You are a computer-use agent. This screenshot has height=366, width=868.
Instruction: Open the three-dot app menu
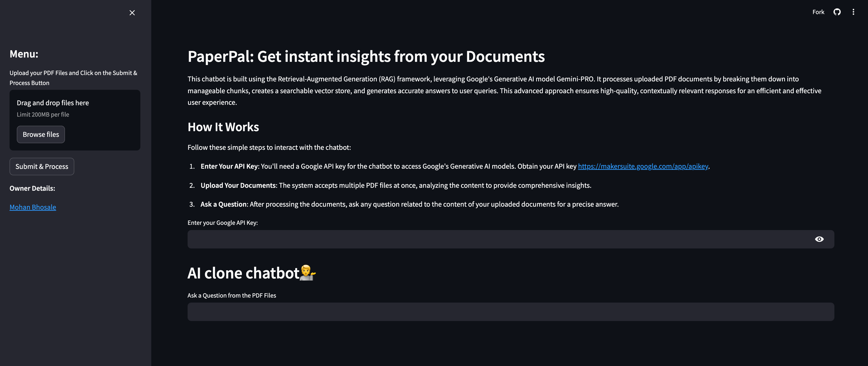tap(853, 12)
